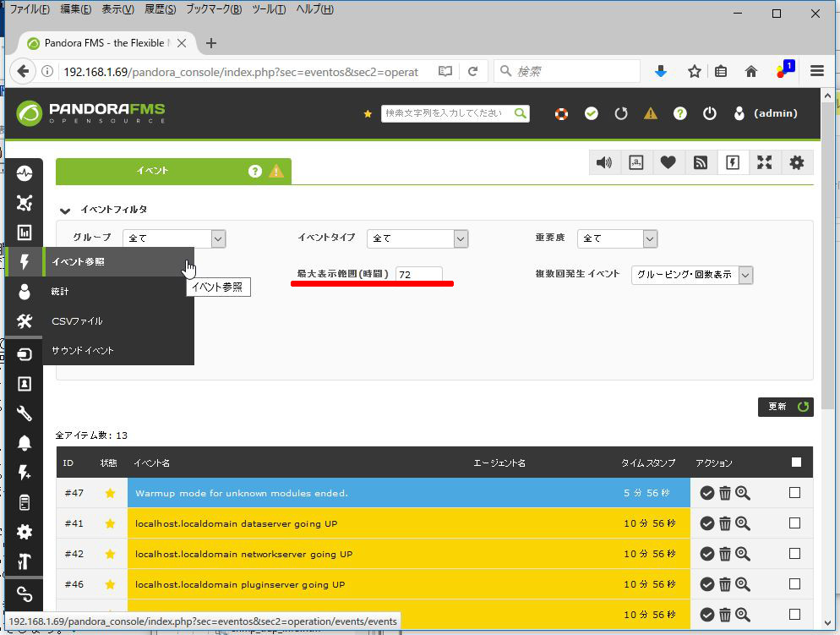Click the power logout icon in the header
The width and height of the screenshot is (840, 635).
(x=710, y=113)
